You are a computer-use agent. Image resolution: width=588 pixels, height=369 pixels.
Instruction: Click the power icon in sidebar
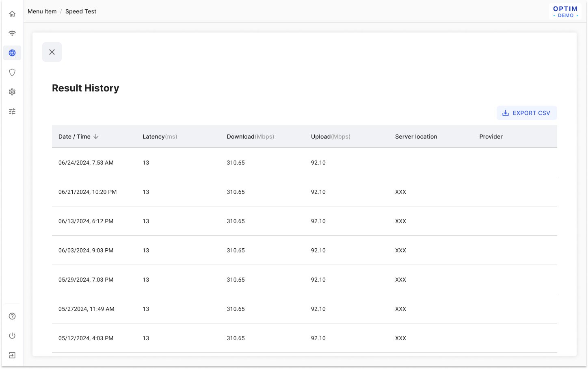[x=12, y=336]
